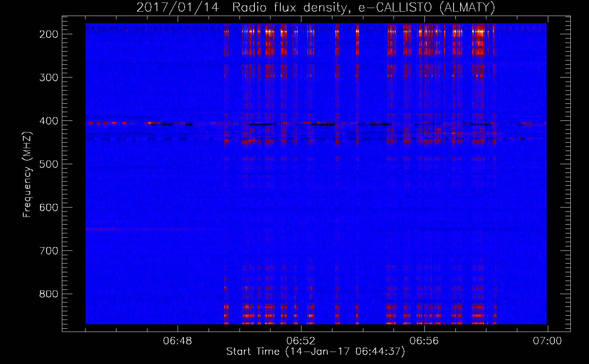589x364 pixels.
Task: Click the 'Start Time (14-Jan-17 06:44:37)' label
Action: pyautogui.click(x=316, y=352)
